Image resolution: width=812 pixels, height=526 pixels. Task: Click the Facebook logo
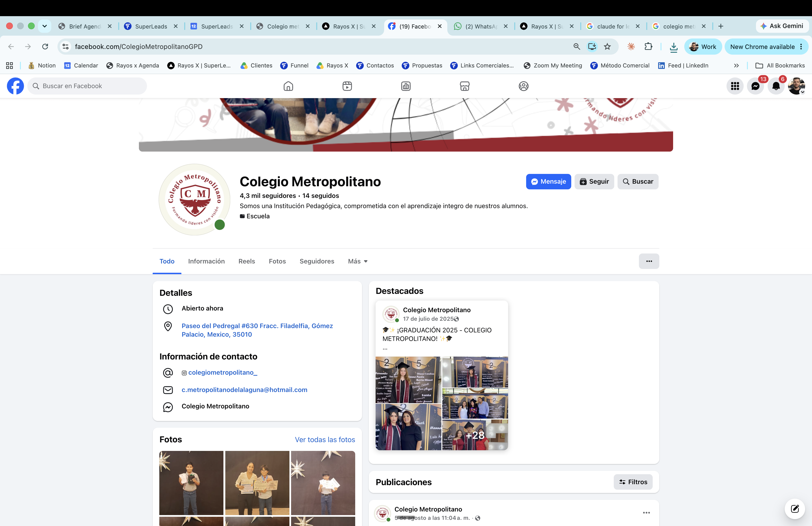pos(15,86)
